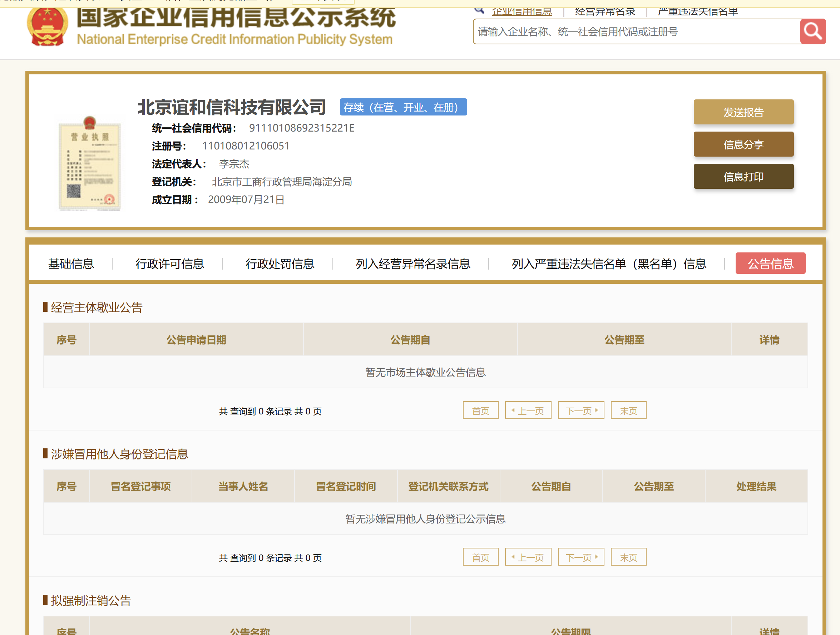
Task: Click the 信息分享 button
Action: click(743, 144)
